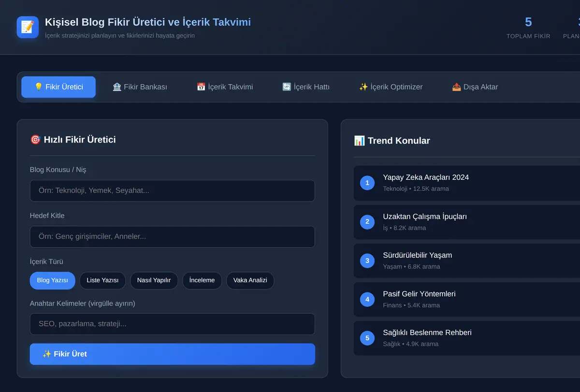Select trend topic Uzaktan Çalışma İpuçları

(x=467, y=222)
